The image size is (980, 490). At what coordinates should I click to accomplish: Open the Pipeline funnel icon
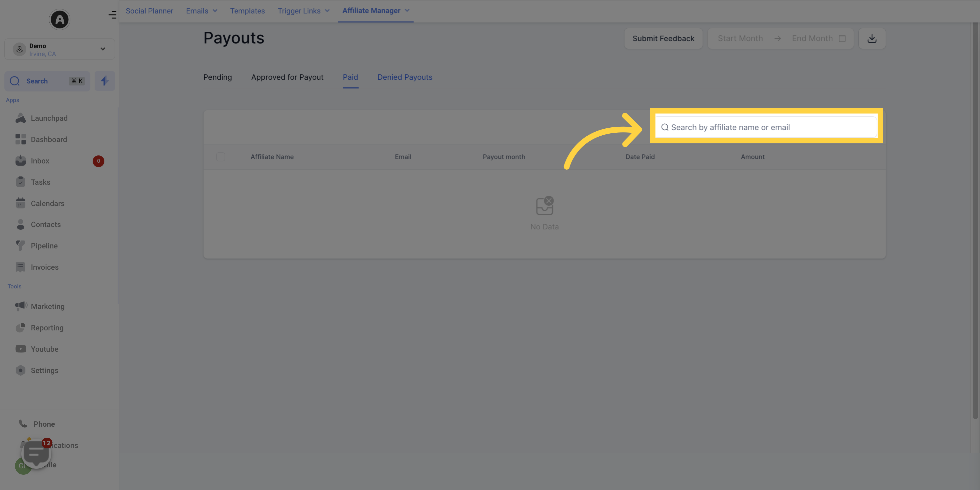pos(21,246)
